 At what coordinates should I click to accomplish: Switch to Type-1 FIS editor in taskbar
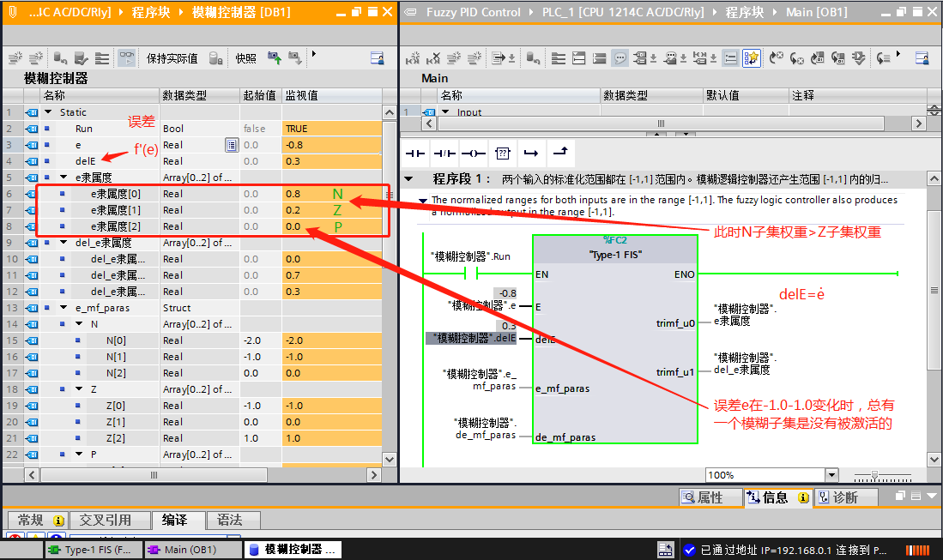point(94,550)
